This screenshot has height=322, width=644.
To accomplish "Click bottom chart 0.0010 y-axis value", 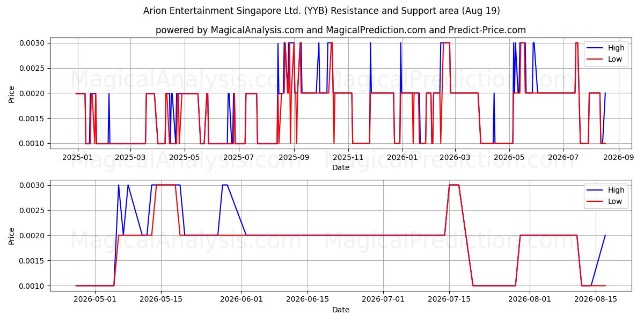I will point(33,286).
